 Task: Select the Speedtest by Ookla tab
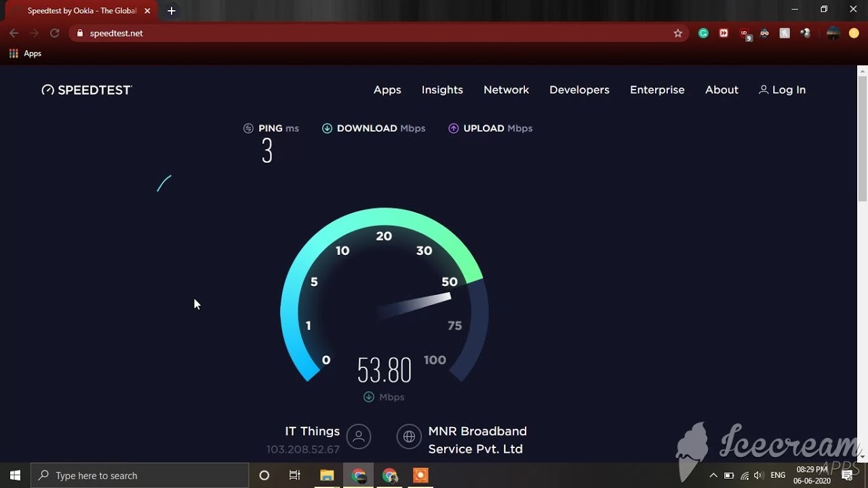pyautogui.click(x=81, y=11)
